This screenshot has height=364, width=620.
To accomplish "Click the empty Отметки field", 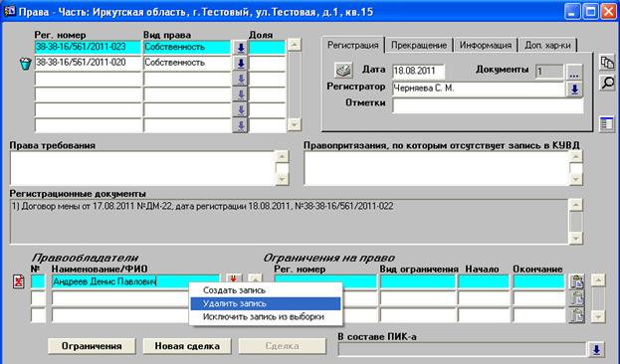I will point(488,106).
